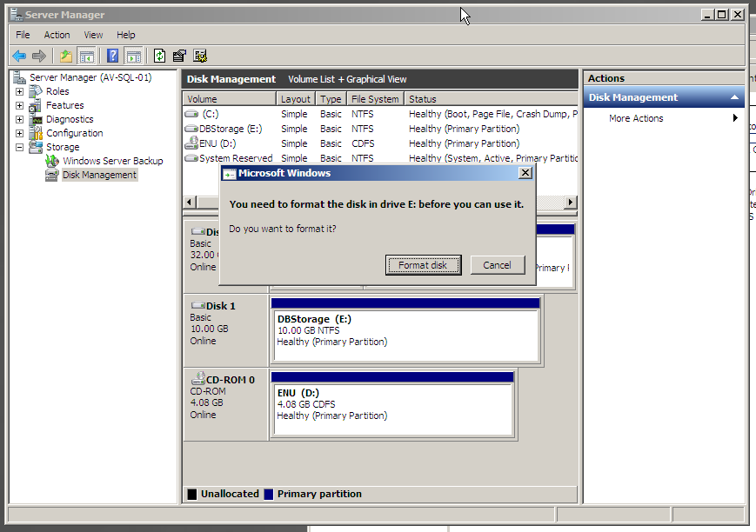Viewport: 756px width, 532px height.
Task: Click the Disk 1 drive icon
Action: tap(198, 305)
